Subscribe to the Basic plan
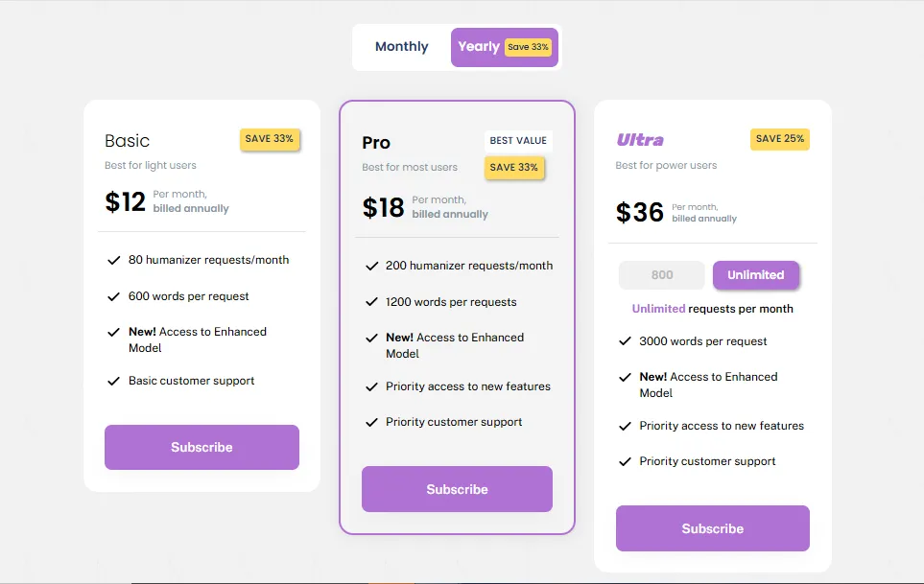Screen dimensions: 924x584 point(201,447)
